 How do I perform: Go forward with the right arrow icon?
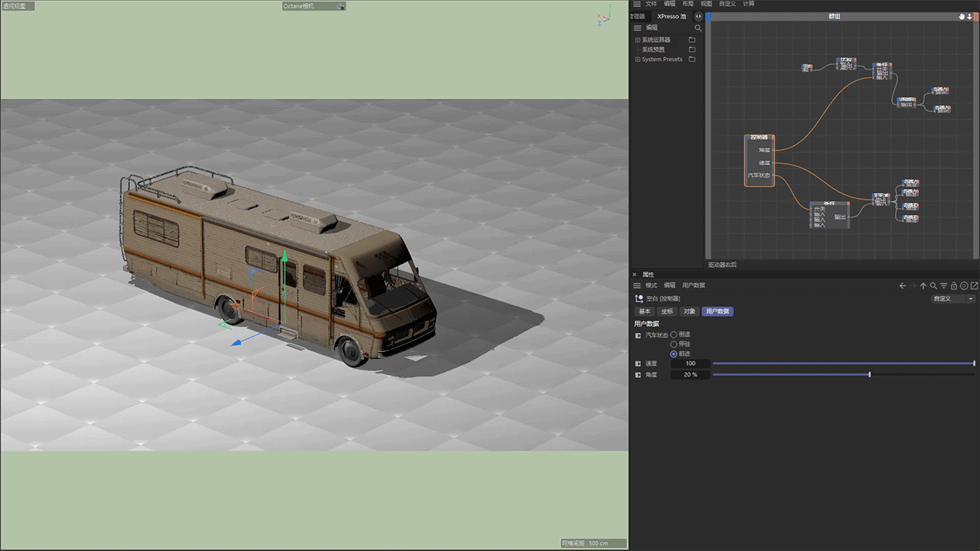coord(913,285)
